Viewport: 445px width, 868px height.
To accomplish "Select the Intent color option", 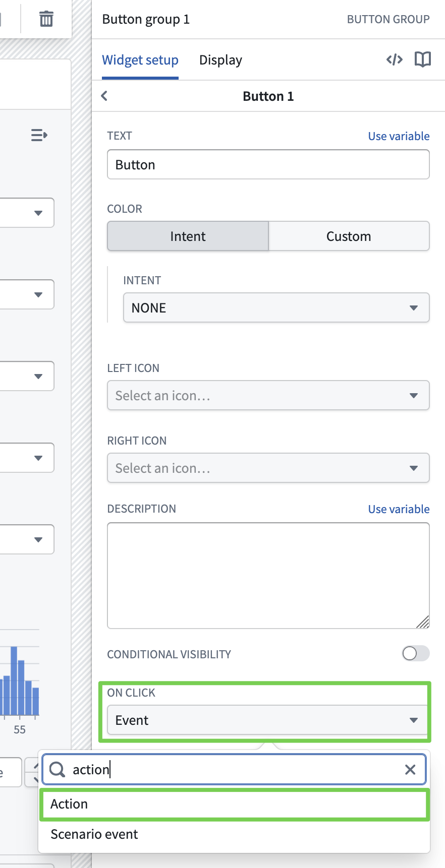I will [188, 236].
